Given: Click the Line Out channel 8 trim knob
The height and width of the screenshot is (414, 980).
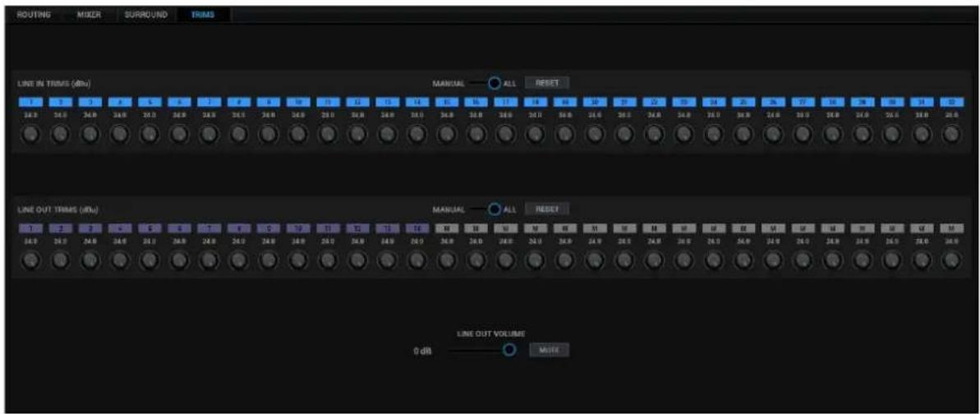Looking at the screenshot, I should pyautogui.click(x=238, y=260).
